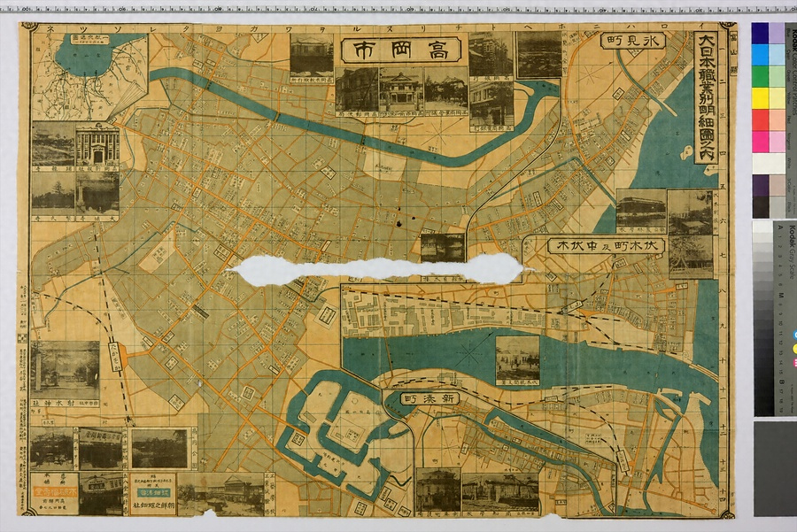Click the photograph inside the harbor water
Screen dimensions: 797x532
[517, 359]
